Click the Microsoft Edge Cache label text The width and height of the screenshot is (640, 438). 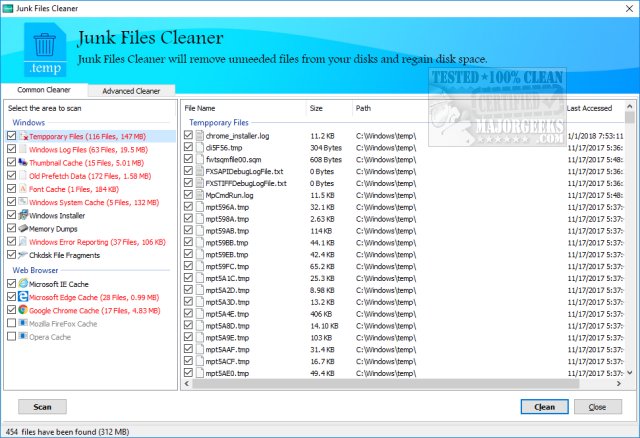(94, 297)
